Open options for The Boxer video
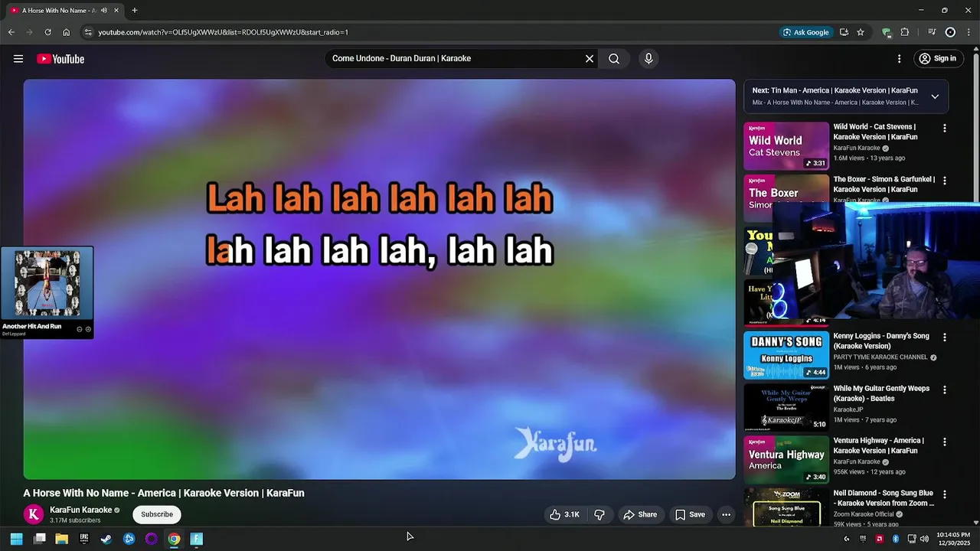The height and width of the screenshot is (551, 980). (x=945, y=181)
